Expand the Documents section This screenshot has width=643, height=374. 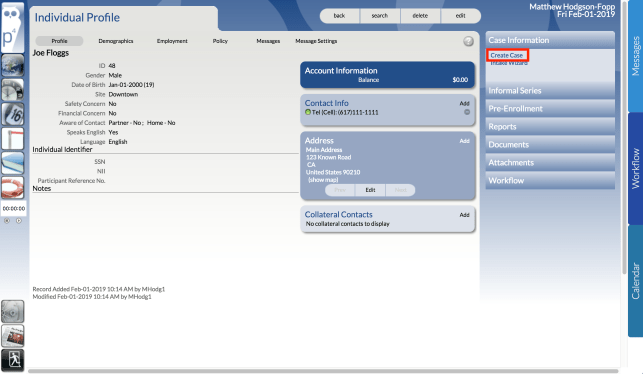pyautogui.click(x=550, y=145)
